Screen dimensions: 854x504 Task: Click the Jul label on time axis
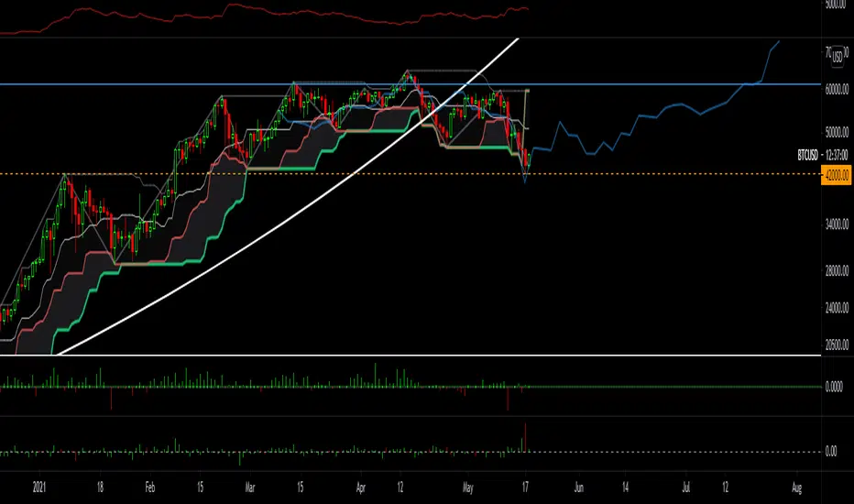click(x=686, y=488)
